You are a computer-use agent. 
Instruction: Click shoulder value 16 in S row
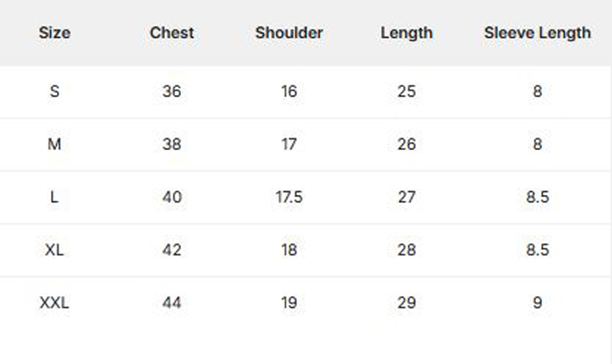[289, 91]
